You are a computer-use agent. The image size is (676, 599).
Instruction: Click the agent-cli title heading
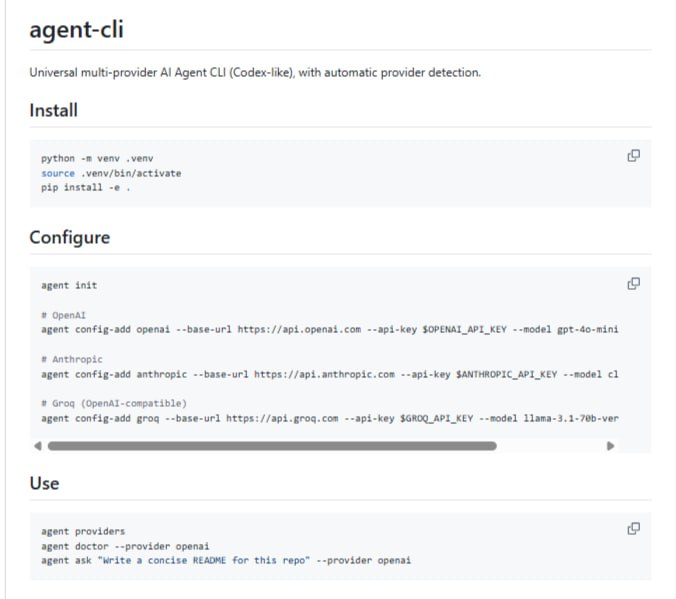coord(76,30)
